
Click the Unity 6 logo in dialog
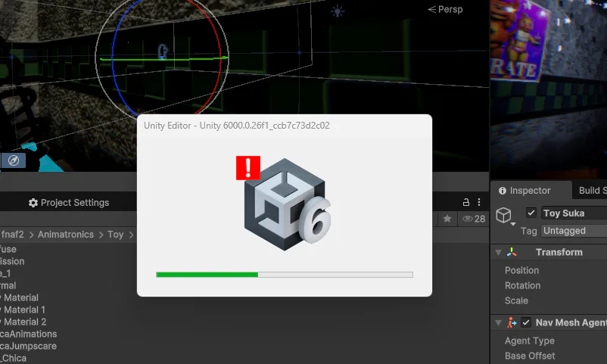tap(288, 204)
